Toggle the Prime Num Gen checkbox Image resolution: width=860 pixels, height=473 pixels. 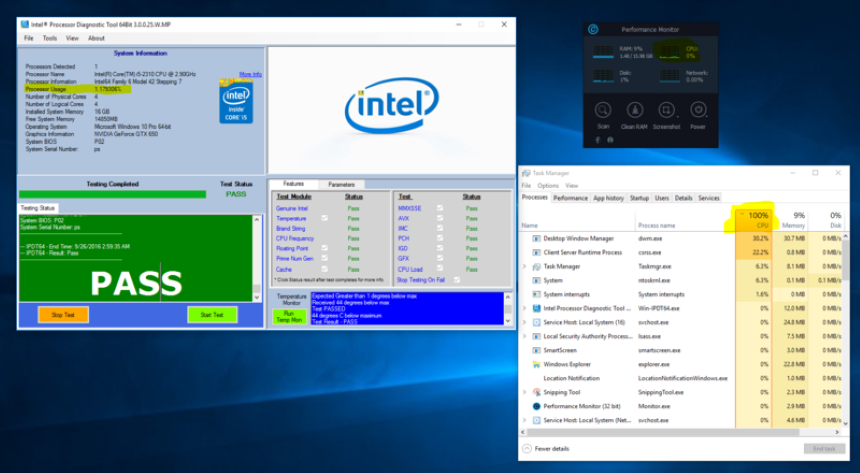325,258
